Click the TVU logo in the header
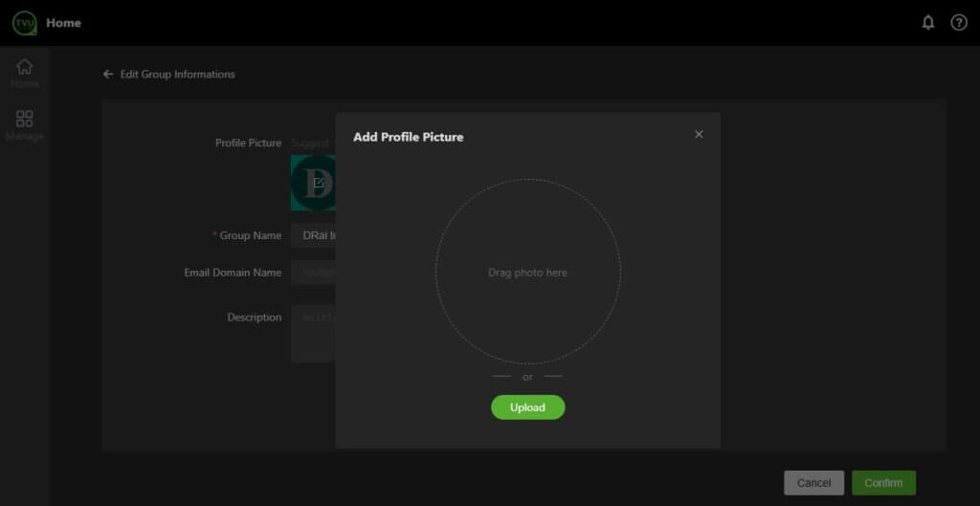980x506 pixels. (24, 23)
